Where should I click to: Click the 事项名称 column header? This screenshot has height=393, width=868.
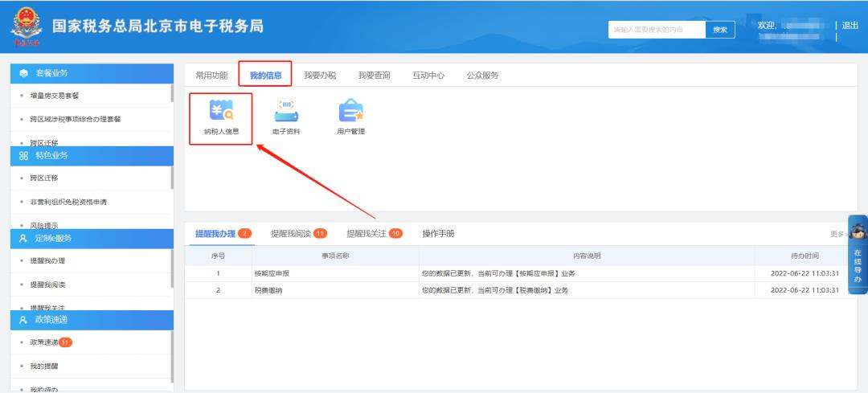pos(335,256)
